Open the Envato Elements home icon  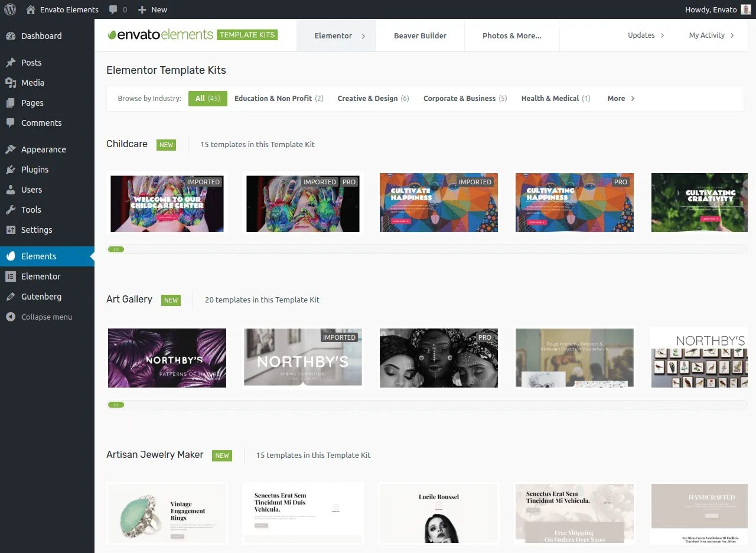pyautogui.click(x=31, y=9)
